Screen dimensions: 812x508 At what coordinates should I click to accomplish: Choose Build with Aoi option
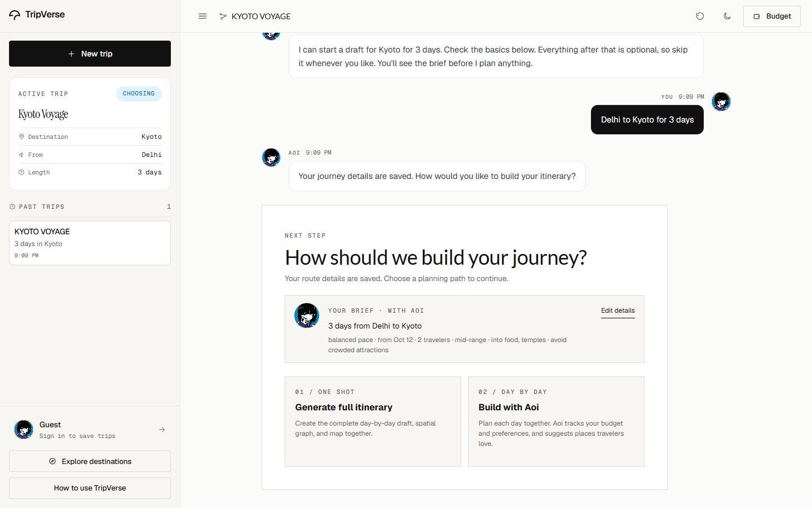(556, 422)
